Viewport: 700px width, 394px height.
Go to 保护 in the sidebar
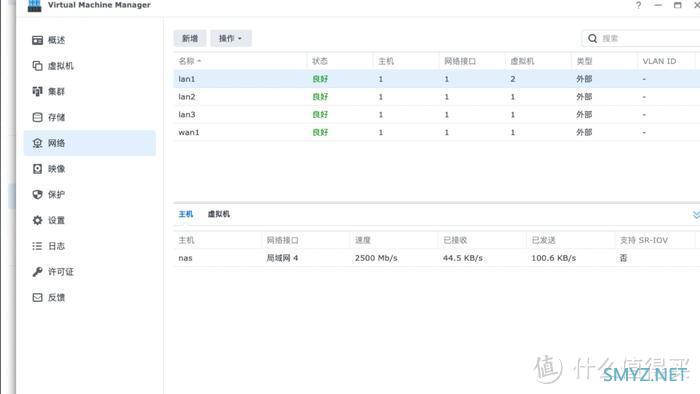click(89, 195)
